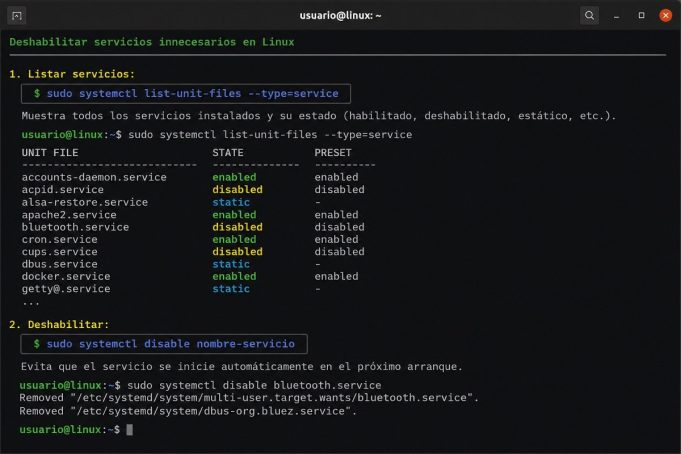Select bluetooth.service in the unit list
This screenshot has width=681, height=454.
pyautogui.click(x=75, y=227)
